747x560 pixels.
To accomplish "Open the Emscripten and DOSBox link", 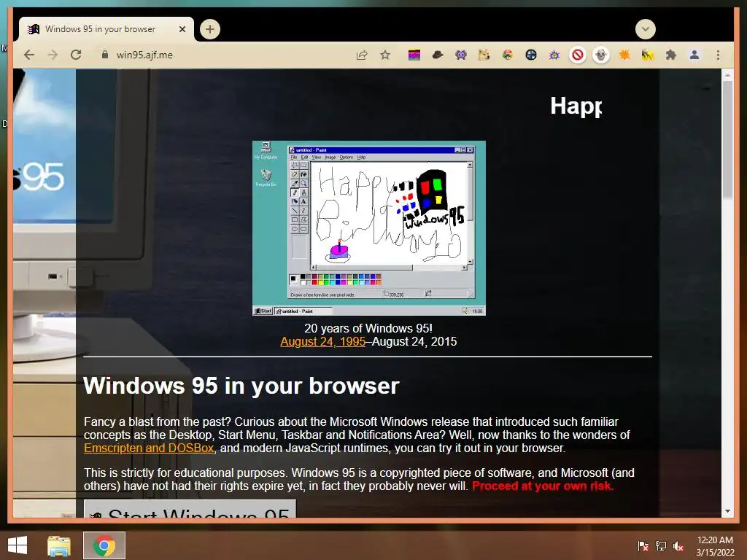I will [149, 448].
